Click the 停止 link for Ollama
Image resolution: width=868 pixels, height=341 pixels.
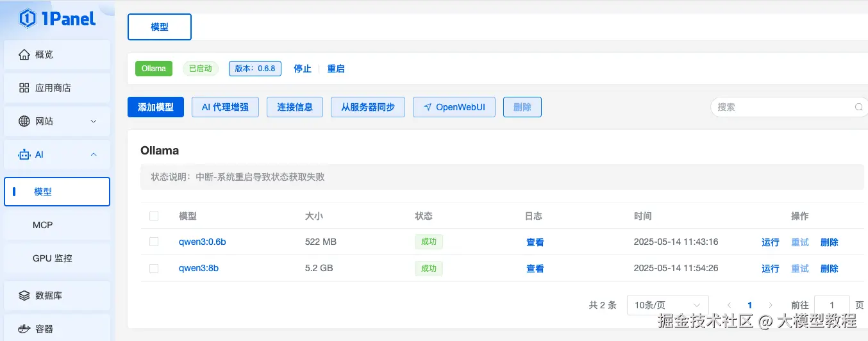click(x=303, y=69)
